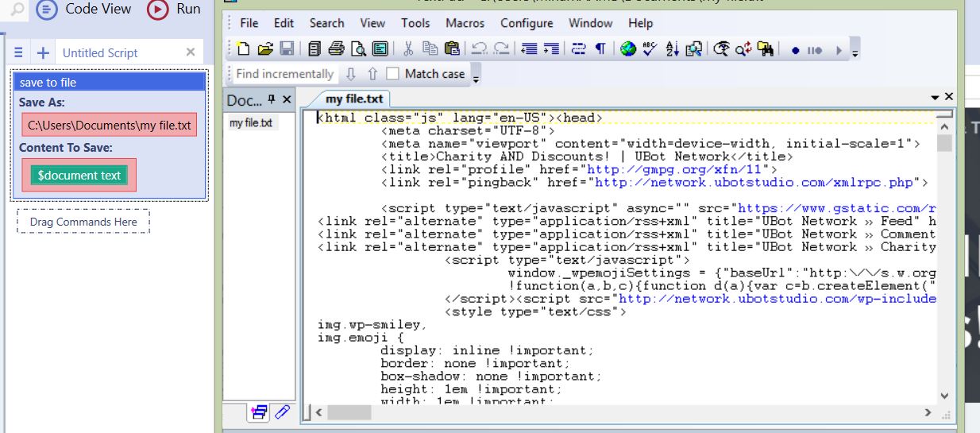Image resolution: width=980 pixels, height=433 pixels.
Task: Undo the last edit via the toolbar
Action: 479,49
